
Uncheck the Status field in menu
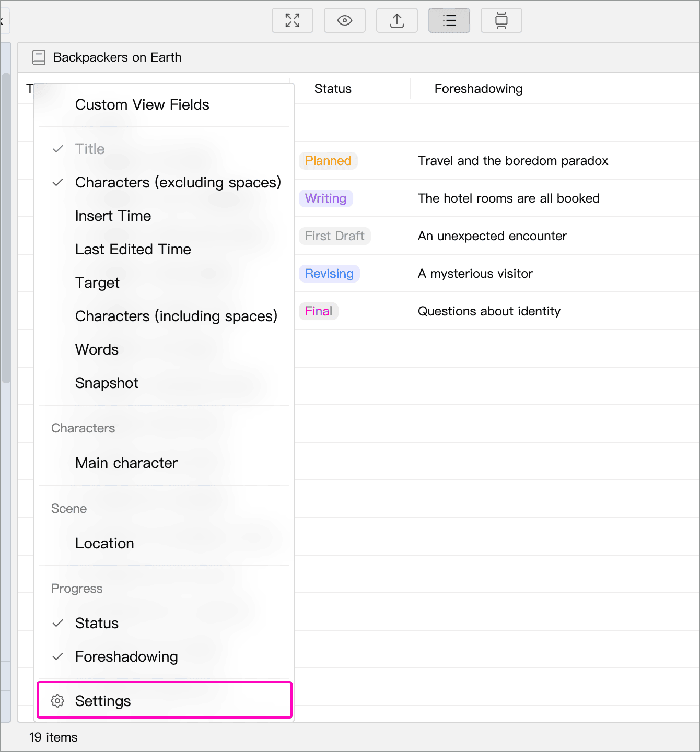point(164,623)
